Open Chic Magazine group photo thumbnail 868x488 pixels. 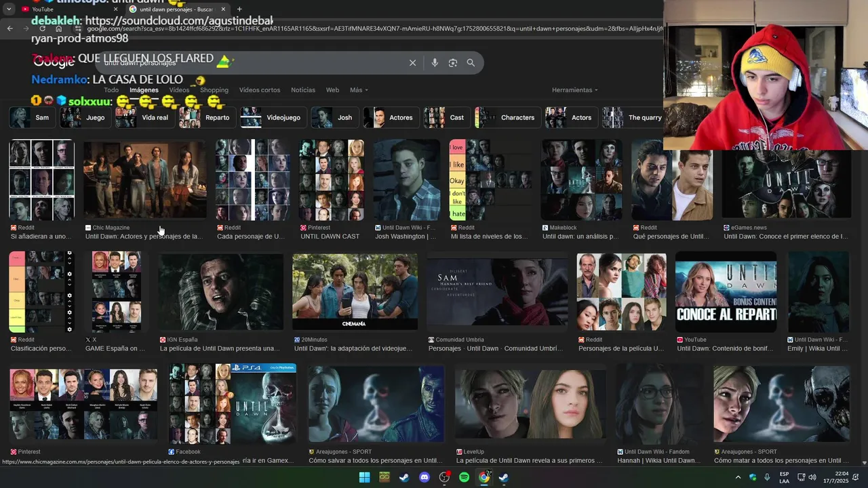coord(144,180)
